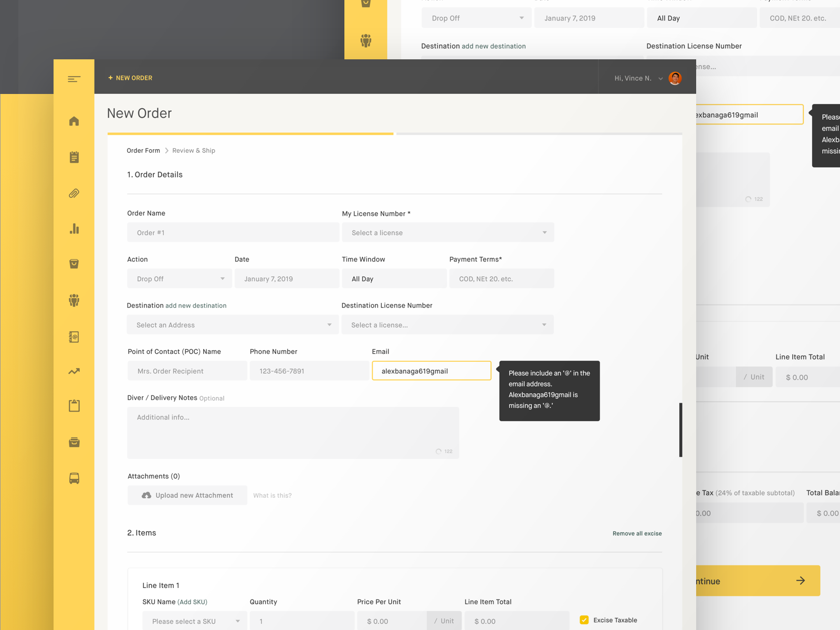Click the paperclip Attachments sidebar icon
This screenshot has height=630, width=840.
[73, 193]
